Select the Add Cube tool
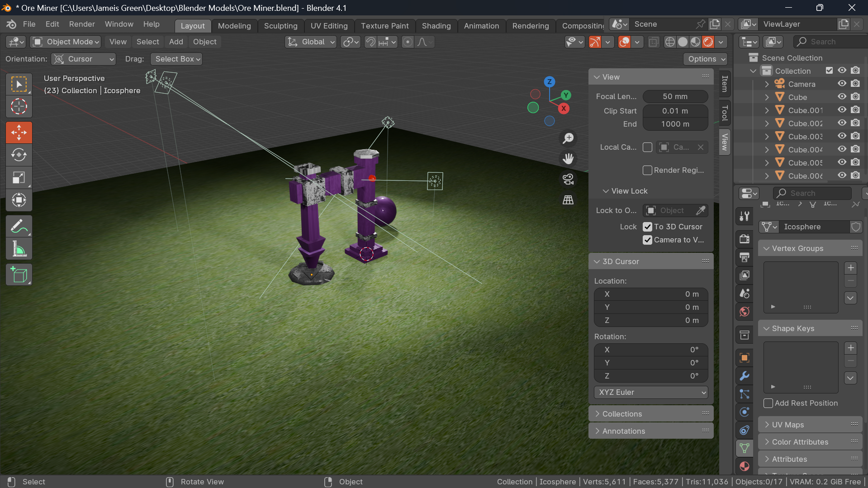868x488 pixels. (x=19, y=275)
